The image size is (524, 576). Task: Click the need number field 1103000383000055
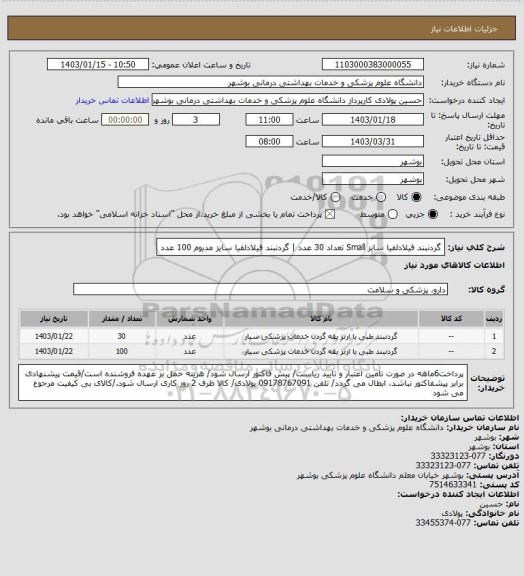[373, 65]
